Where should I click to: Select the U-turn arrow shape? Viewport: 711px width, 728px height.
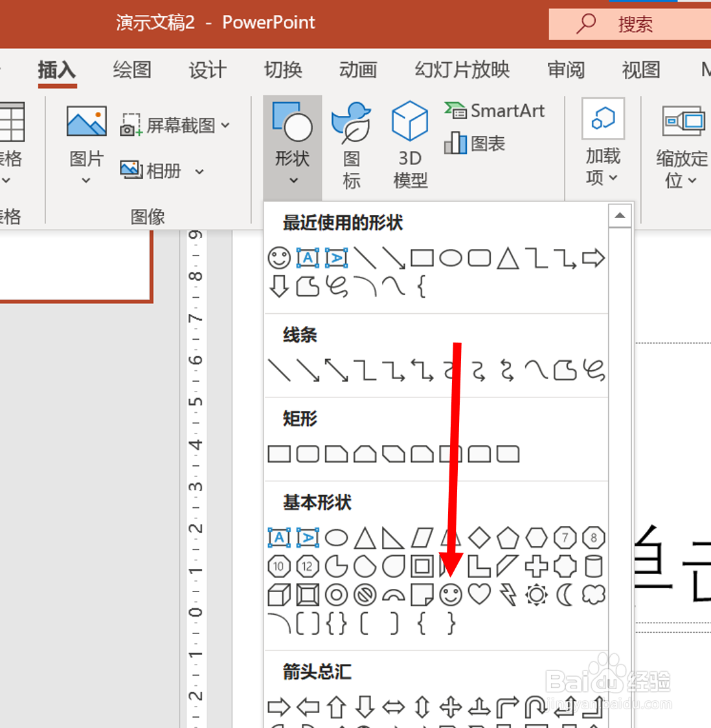537,707
